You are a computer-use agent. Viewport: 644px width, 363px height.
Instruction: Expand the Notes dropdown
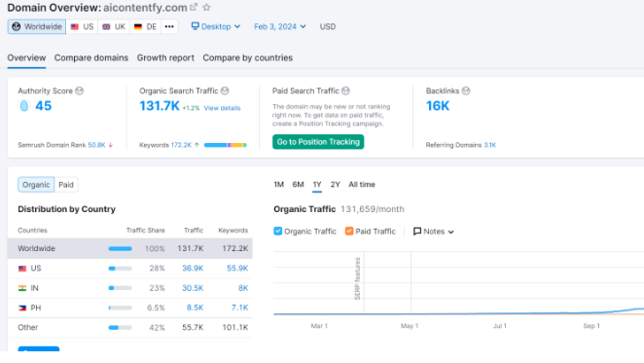[434, 232]
